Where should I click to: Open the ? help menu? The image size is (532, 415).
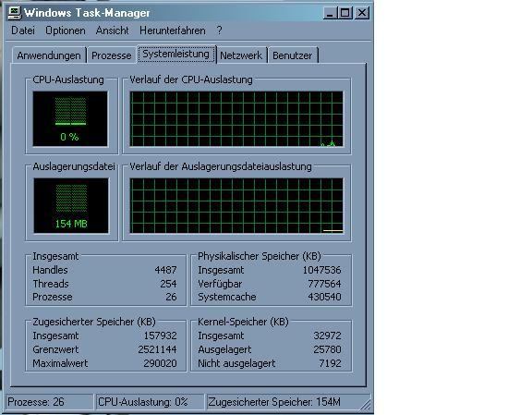219,31
